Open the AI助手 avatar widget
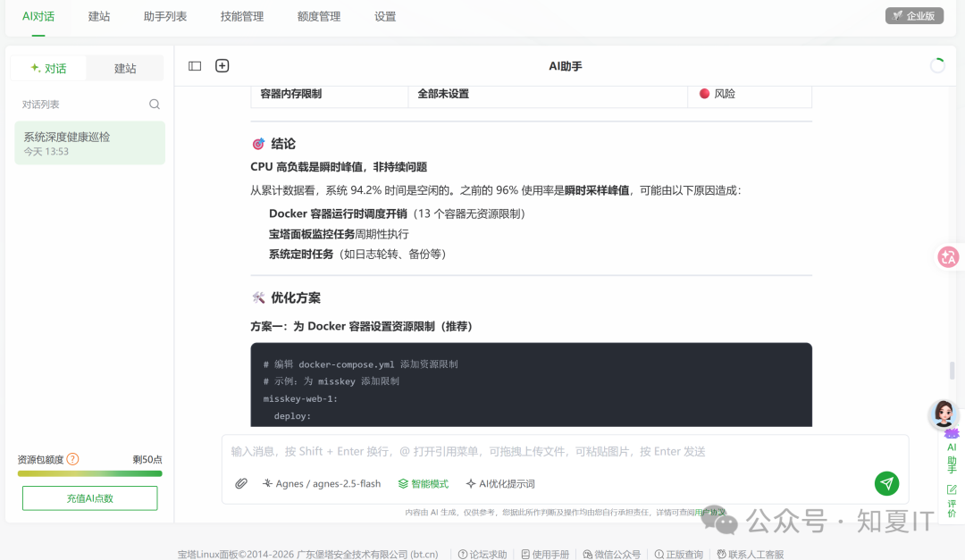 [x=944, y=414]
